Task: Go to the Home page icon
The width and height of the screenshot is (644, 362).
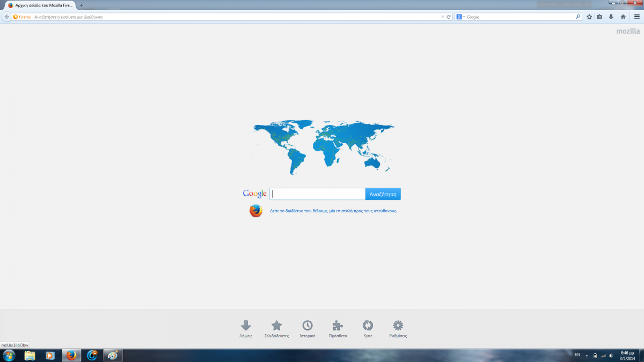Action: click(x=623, y=17)
